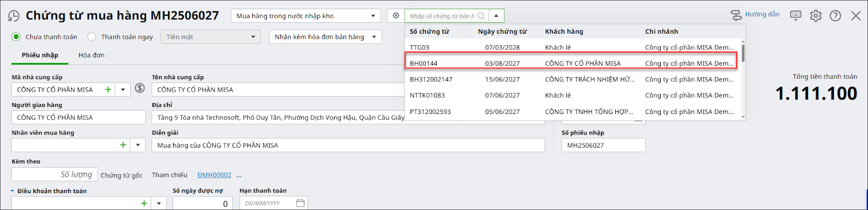The width and height of the screenshot is (868, 210).
Task: Click the Số ngày được nợ field
Action: (x=202, y=203)
